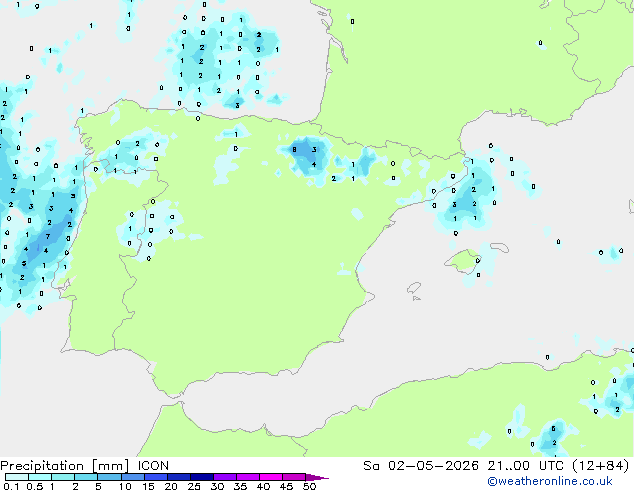
Task: Click the legend tick label '30'
Action: point(217,486)
